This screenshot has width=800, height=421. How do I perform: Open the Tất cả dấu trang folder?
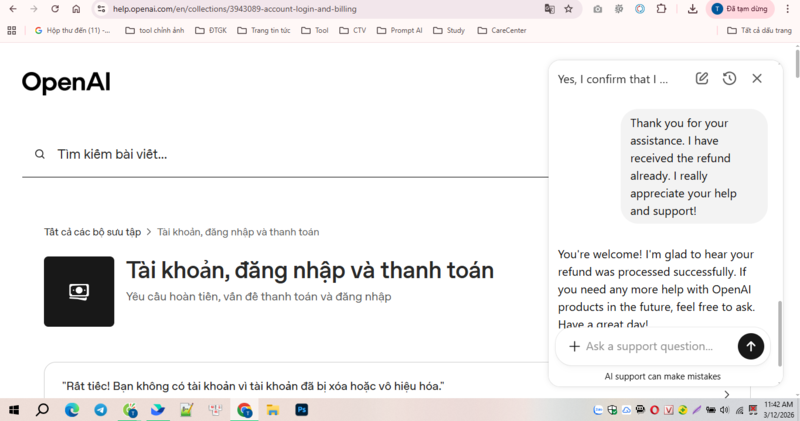click(x=759, y=31)
